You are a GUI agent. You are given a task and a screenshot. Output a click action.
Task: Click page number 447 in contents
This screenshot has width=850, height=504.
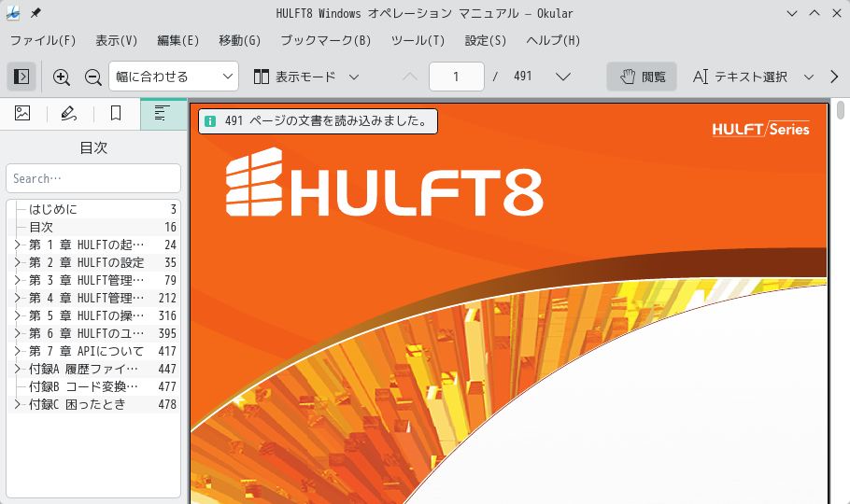(167, 369)
